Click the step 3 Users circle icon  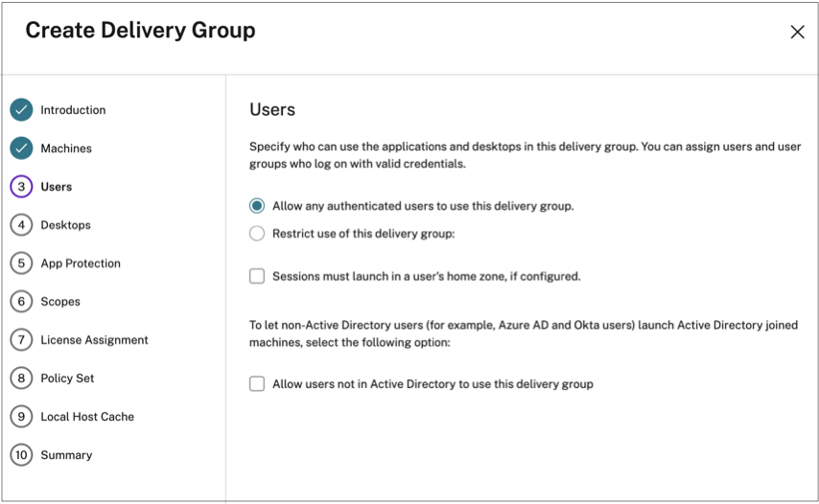(21, 187)
